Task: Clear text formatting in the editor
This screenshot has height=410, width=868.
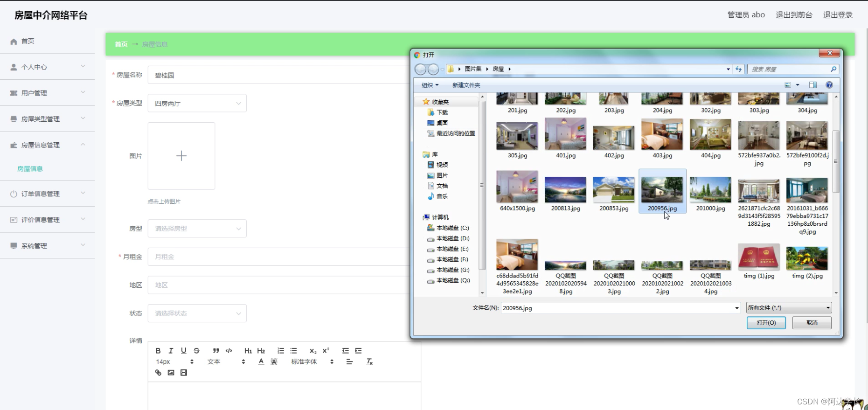Action: point(369,361)
